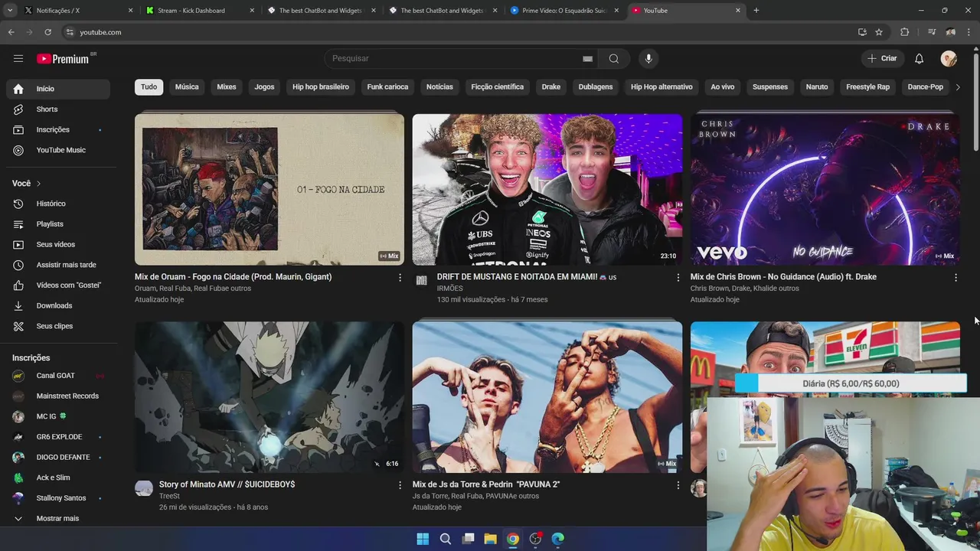
Task: Open DIOGO DEFANTE channel
Action: click(x=58, y=458)
